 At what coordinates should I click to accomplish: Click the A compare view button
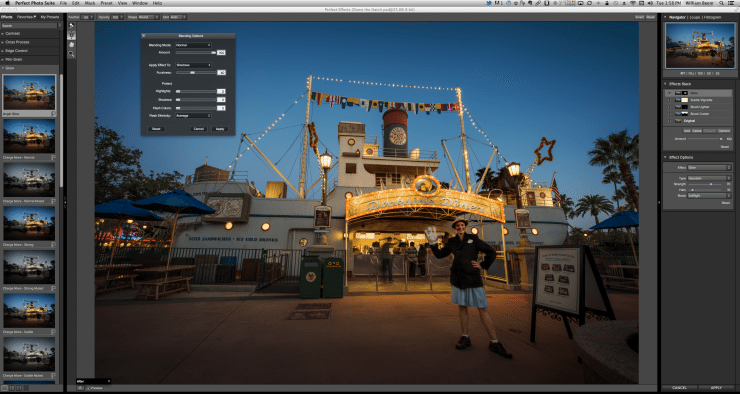tap(80, 388)
